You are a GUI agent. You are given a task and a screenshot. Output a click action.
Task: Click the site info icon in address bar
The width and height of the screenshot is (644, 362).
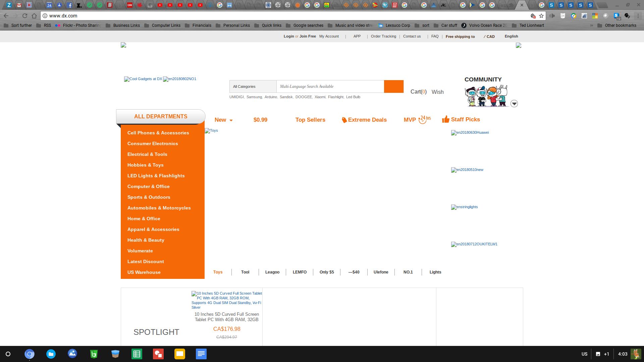tap(45, 16)
